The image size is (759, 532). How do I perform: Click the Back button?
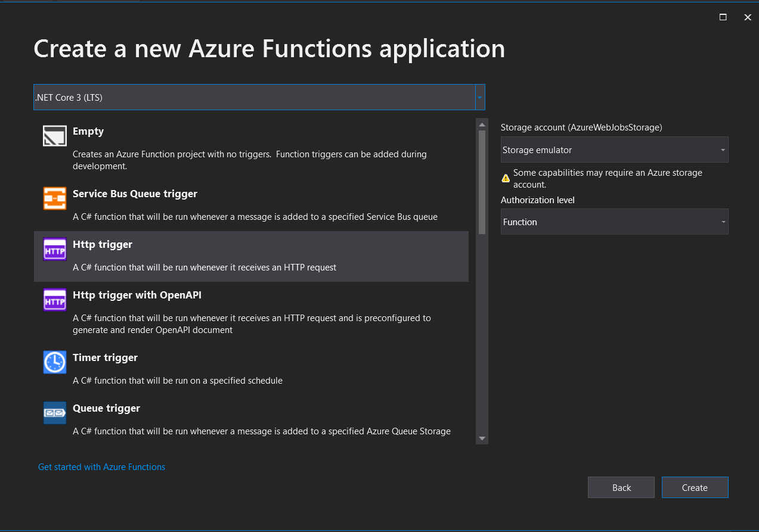(621, 487)
